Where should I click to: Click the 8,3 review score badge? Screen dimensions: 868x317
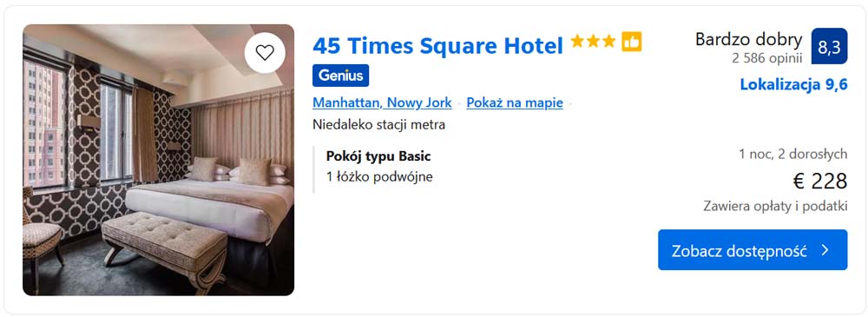[x=829, y=46]
